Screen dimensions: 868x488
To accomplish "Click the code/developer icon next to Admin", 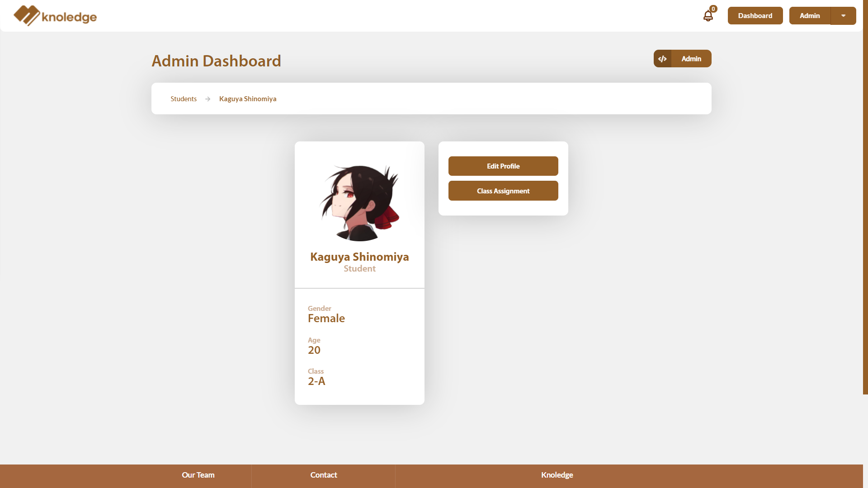I will (x=662, y=58).
